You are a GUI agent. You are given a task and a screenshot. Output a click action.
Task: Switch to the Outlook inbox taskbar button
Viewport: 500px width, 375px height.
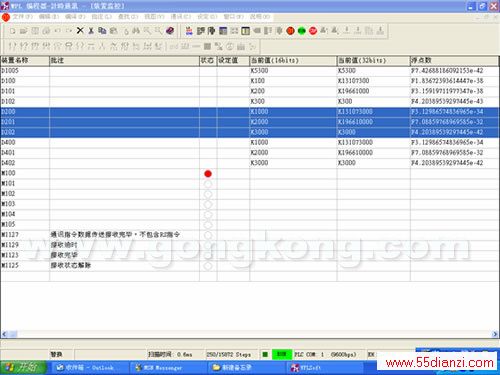tap(89, 368)
